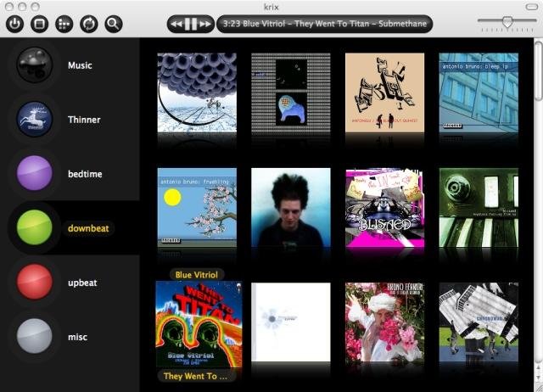The width and height of the screenshot is (543, 392).
Task: Click the misc playlist label
Action: tap(77, 337)
